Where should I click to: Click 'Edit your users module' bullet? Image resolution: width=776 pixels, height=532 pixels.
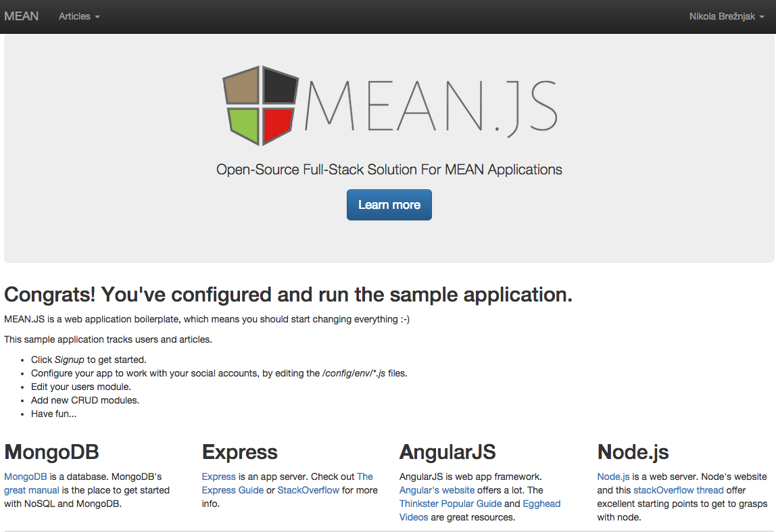click(80, 387)
